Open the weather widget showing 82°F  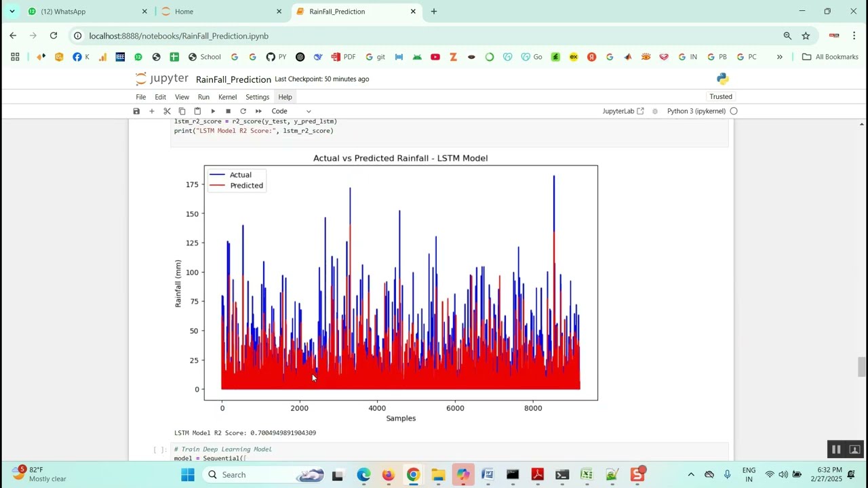pyautogui.click(x=39, y=474)
